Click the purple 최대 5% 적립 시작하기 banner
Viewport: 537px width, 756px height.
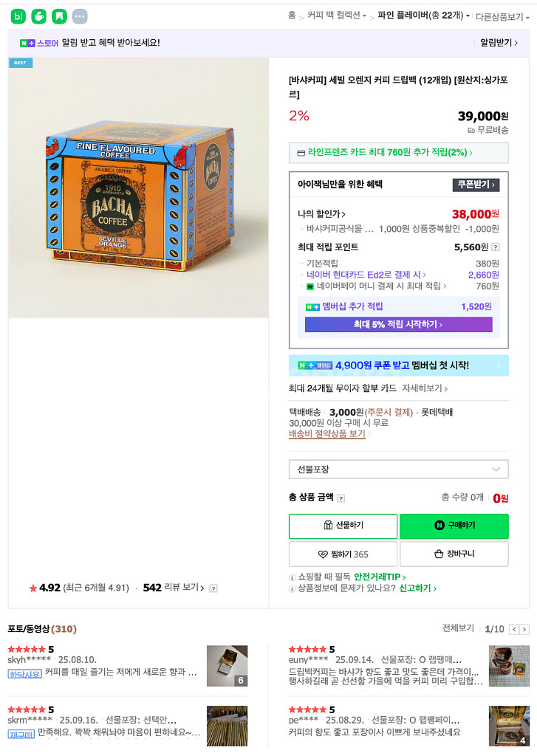pos(399,325)
